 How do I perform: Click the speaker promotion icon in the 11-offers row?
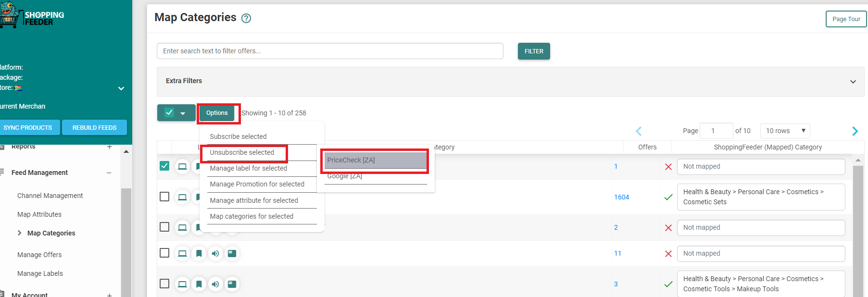(x=215, y=253)
